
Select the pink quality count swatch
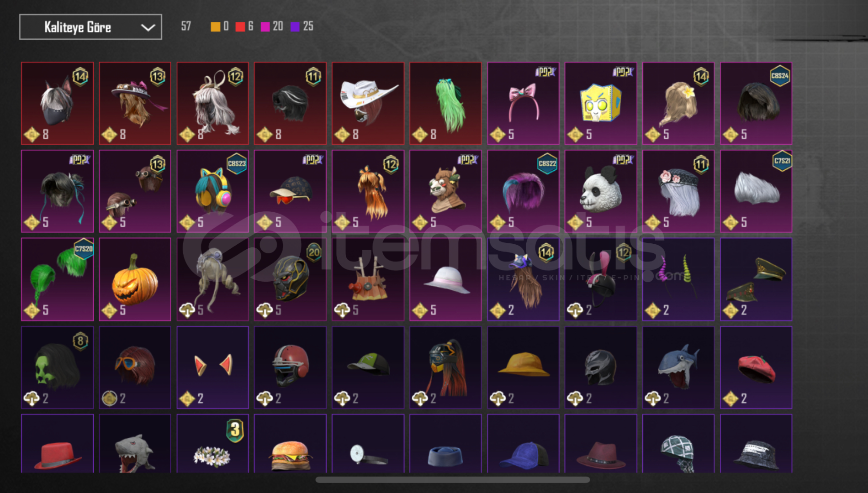click(x=265, y=26)
